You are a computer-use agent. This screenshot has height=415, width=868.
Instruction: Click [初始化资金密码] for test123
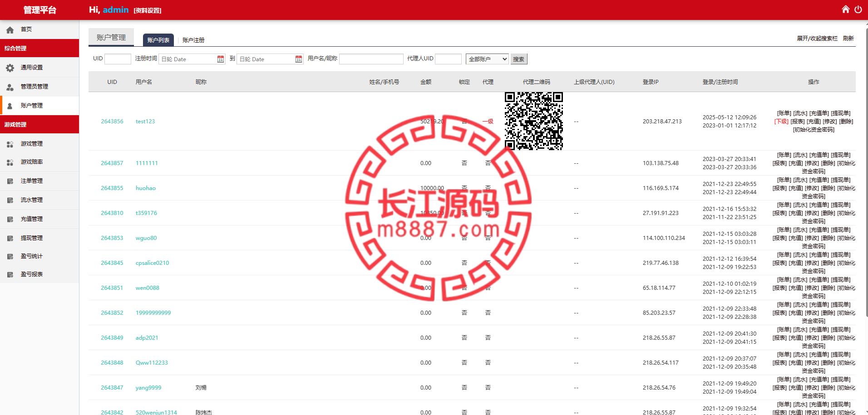(x=814, y=130)
